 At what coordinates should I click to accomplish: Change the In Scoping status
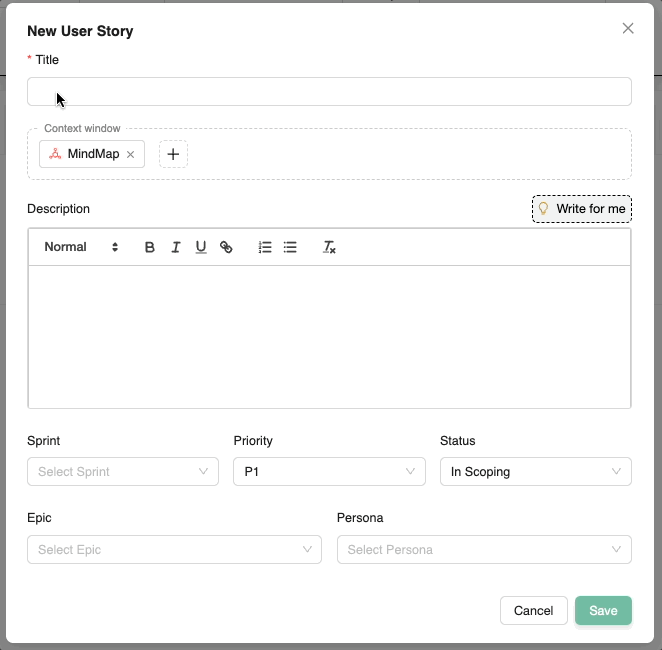[535, 472]
